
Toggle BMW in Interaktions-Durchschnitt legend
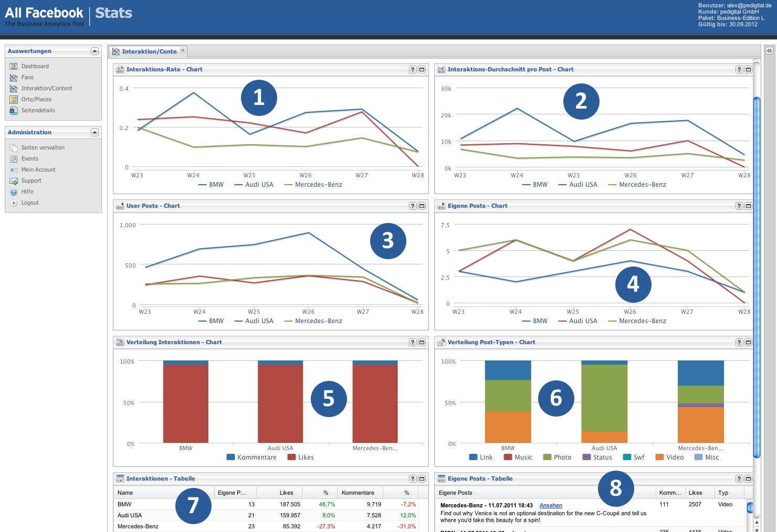click(x=535, y=185)
